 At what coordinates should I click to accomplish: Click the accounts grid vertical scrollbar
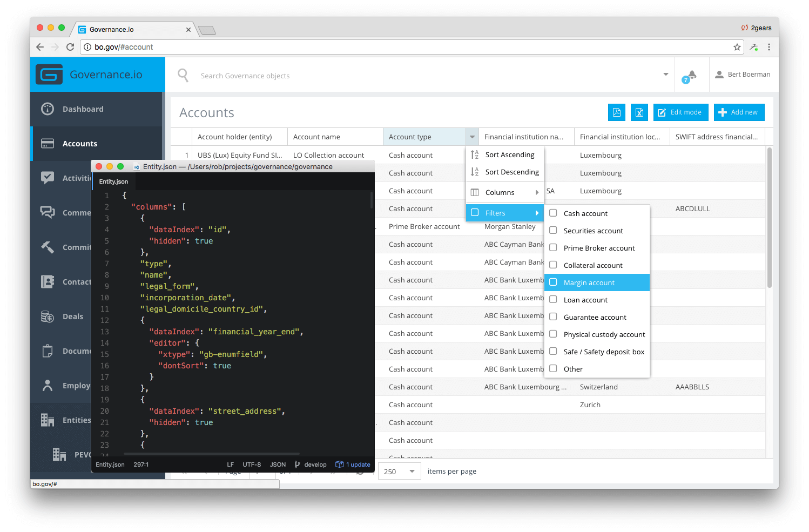point(770,217)
